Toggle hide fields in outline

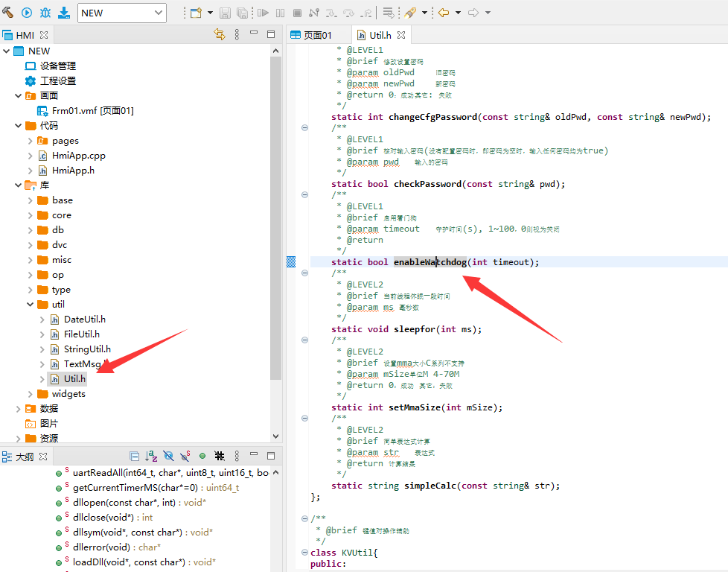click(x=168, y=457)
